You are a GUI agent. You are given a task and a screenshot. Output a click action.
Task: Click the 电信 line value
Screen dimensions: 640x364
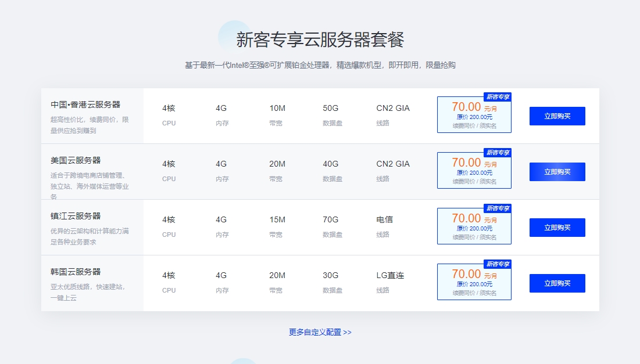(x=384, y=219)
